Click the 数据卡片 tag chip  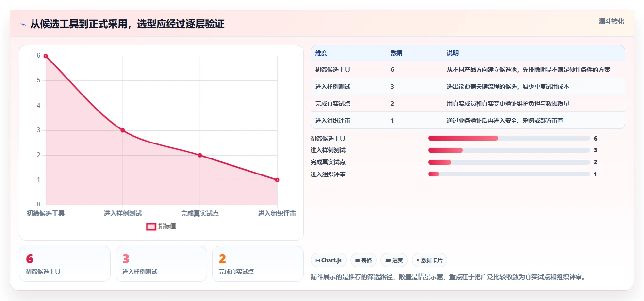point(429,260)
